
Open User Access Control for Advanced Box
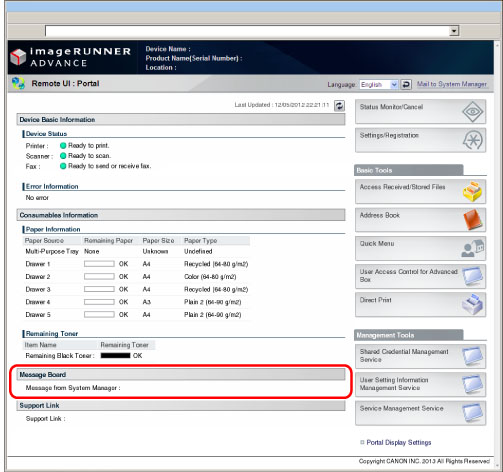point(420,276)
